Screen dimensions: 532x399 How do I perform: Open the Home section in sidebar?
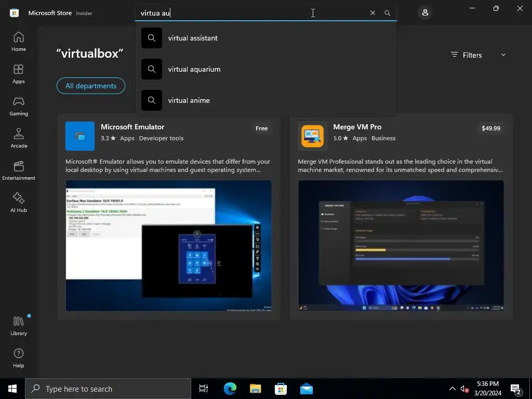tap(19, 42)
